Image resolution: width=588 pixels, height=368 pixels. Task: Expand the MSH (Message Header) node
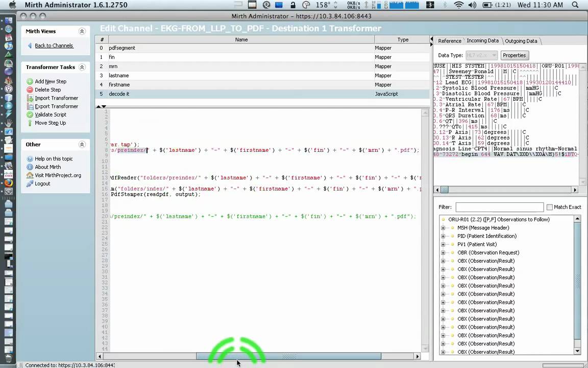click(443, 228)
